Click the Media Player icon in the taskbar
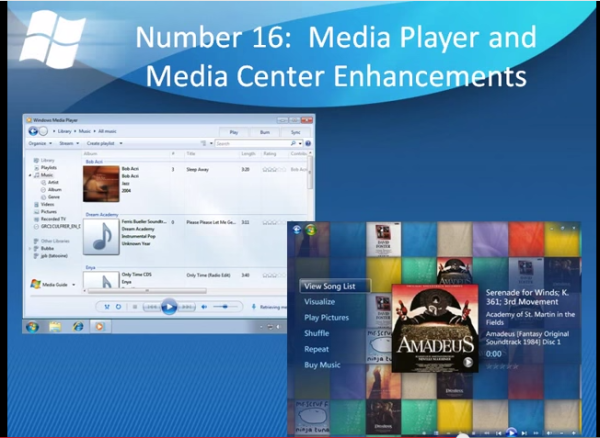600x438 pixels. click(x=99, y=327)
